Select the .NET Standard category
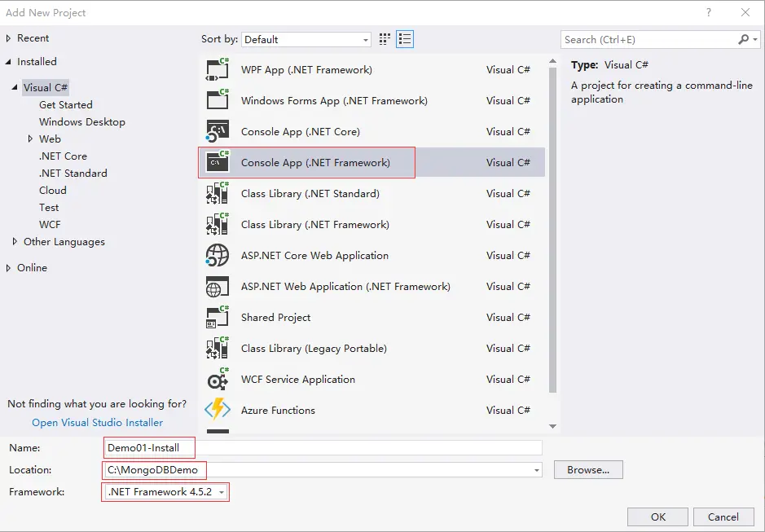 pos(73,174)
